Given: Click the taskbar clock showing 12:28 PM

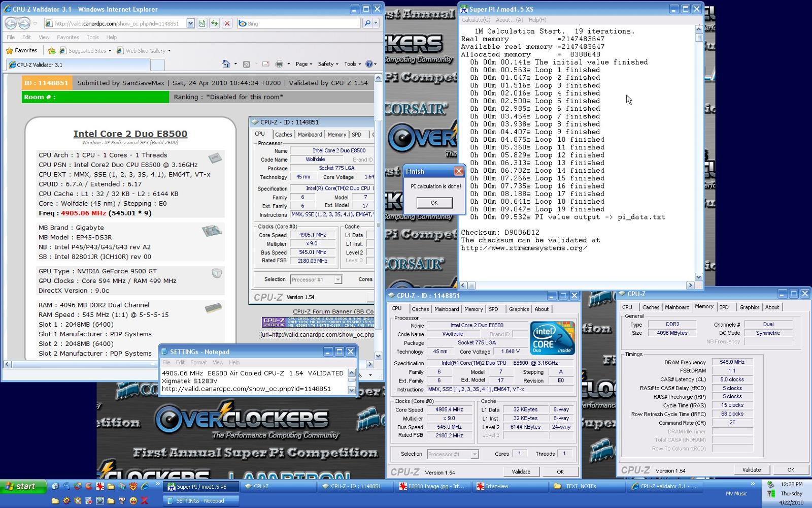Looking at the screenshot, I should [792, 484].
